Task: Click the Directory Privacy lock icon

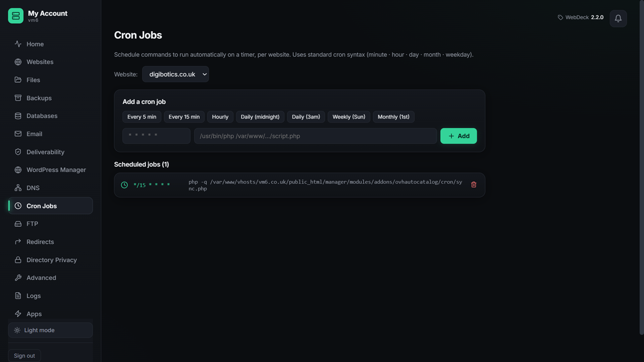Action: 18,260
